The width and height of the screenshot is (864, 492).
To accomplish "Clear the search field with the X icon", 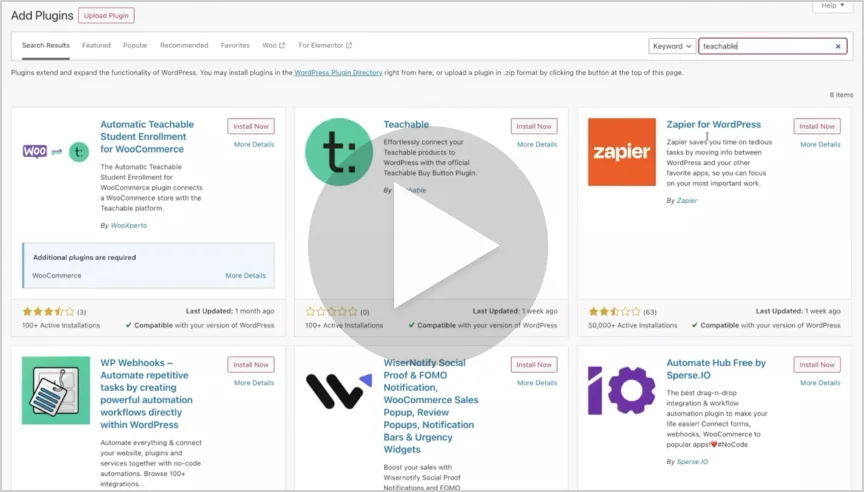I will coord(838,46).
